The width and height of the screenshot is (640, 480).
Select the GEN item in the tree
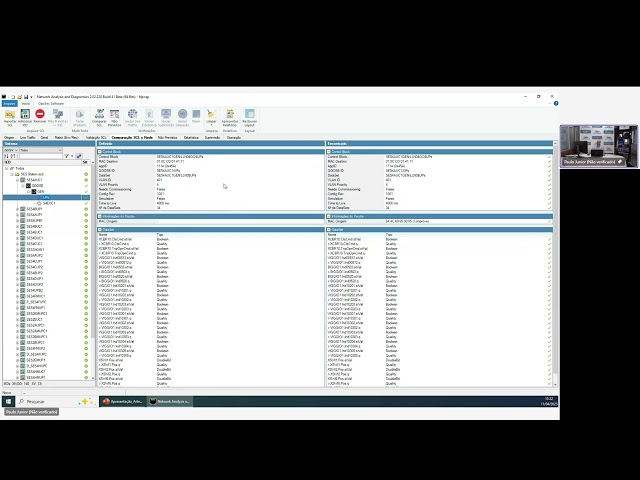coord(40,191)
